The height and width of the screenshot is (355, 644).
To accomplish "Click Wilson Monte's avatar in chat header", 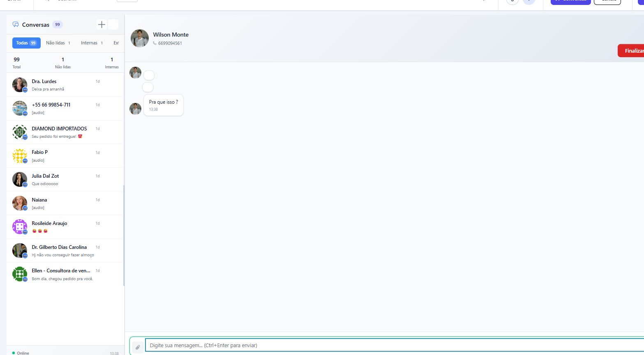I will 140,38.
